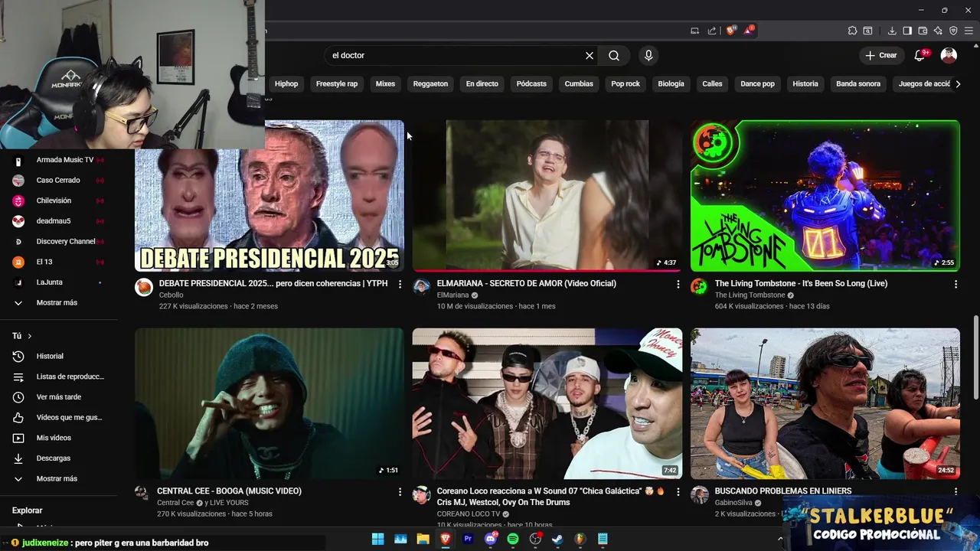Open Spotify from the taskbar
The image size is (980, 551).
pos(513,539)
